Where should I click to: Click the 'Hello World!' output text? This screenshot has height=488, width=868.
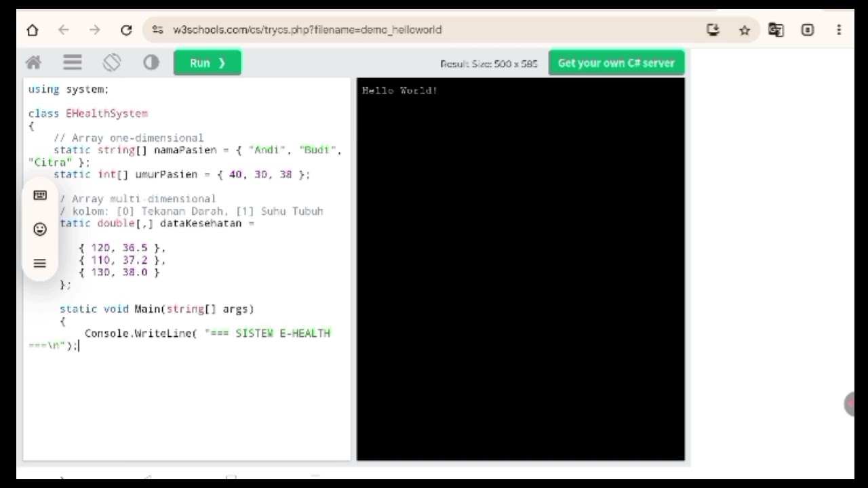[x=399, y=90]
